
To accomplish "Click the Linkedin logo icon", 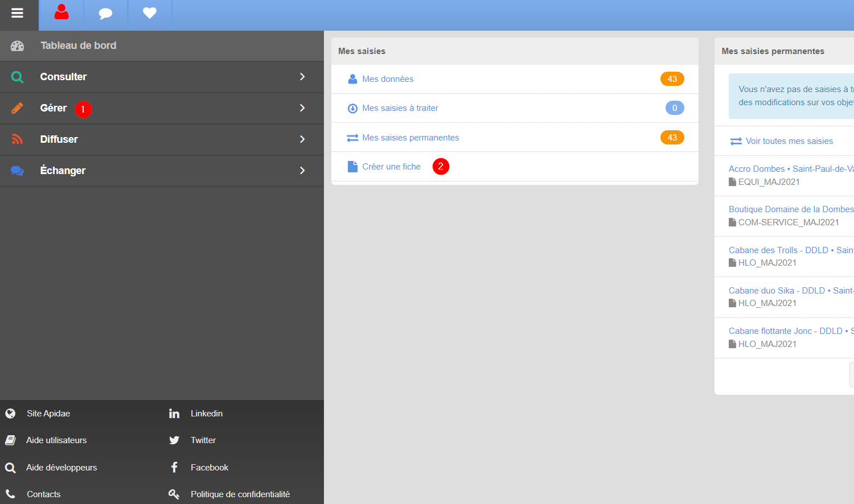I will [x=174, y=414].
